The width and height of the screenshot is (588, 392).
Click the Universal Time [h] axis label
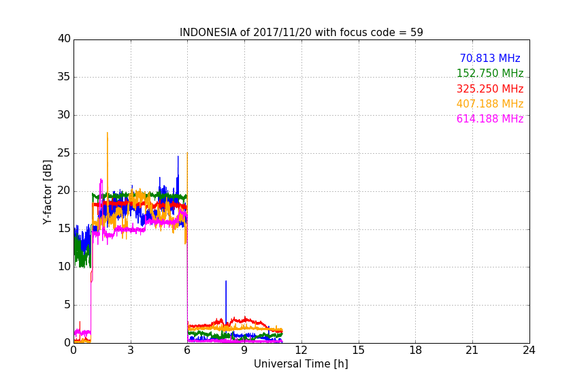tap(301, 363)
